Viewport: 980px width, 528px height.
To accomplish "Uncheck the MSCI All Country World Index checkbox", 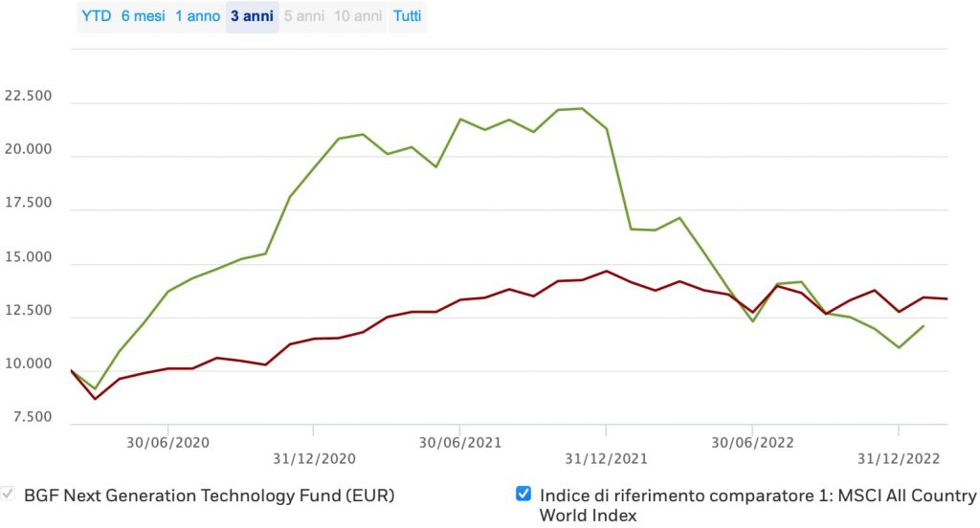I will click(x=523, y=494).
